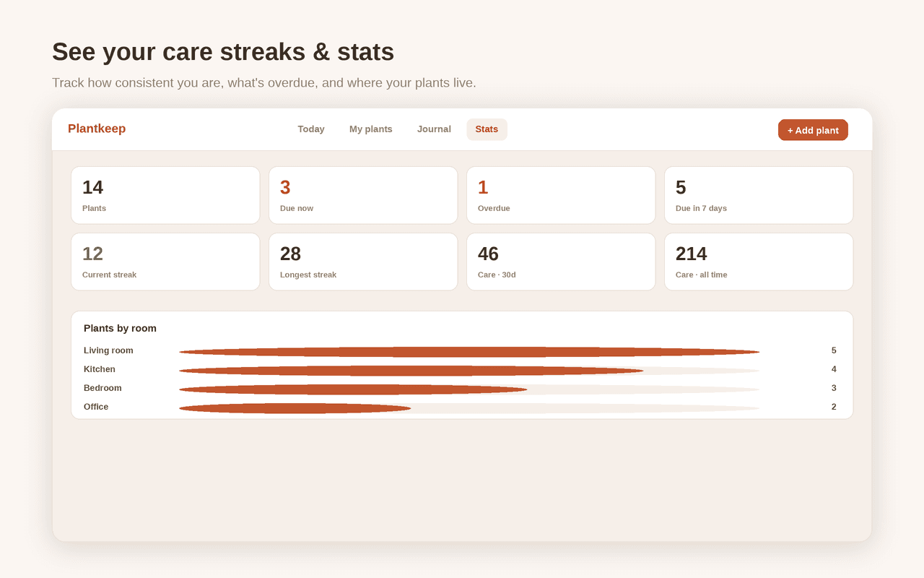This screenshot has height=578, width=924.
Task: Open the 3 Due now card
Action: [x=363, y=195]
